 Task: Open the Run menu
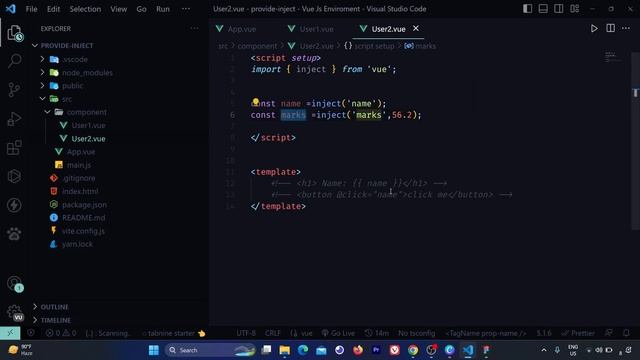tap(162, 9)
